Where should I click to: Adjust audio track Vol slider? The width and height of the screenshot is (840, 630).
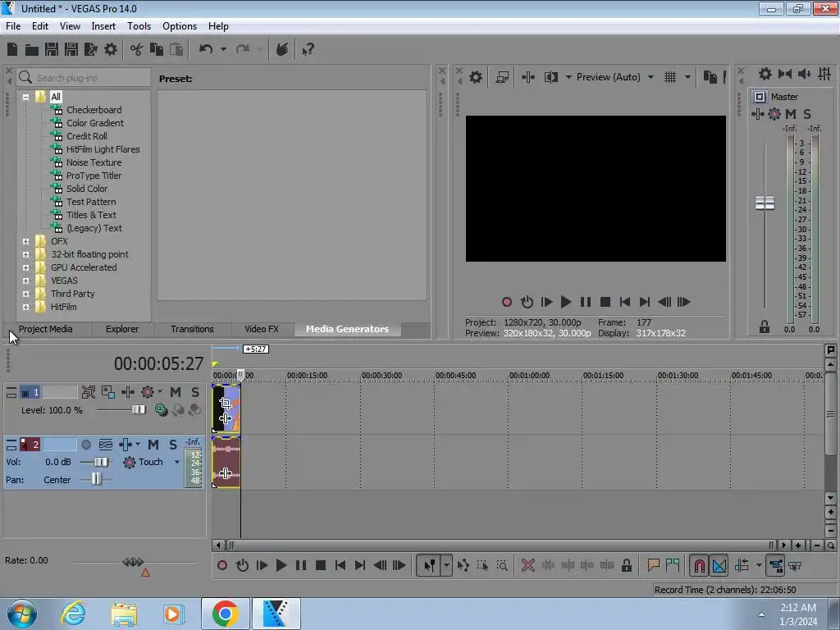[100, 462]
